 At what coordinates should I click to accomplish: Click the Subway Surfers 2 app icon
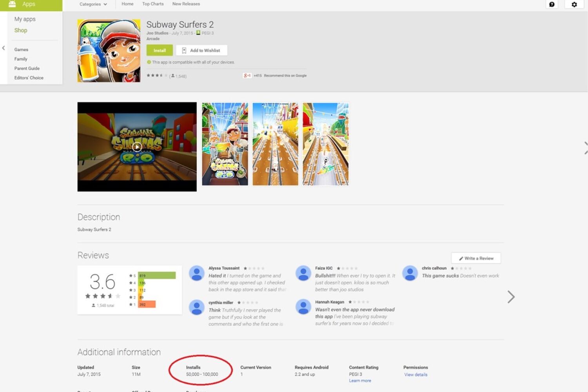(x=109, y=51)
